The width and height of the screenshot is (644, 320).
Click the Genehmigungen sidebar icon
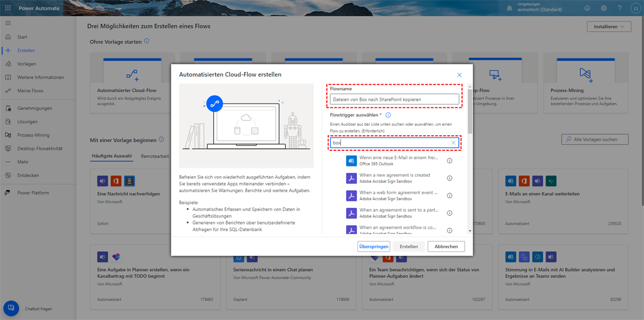point(8,108)
